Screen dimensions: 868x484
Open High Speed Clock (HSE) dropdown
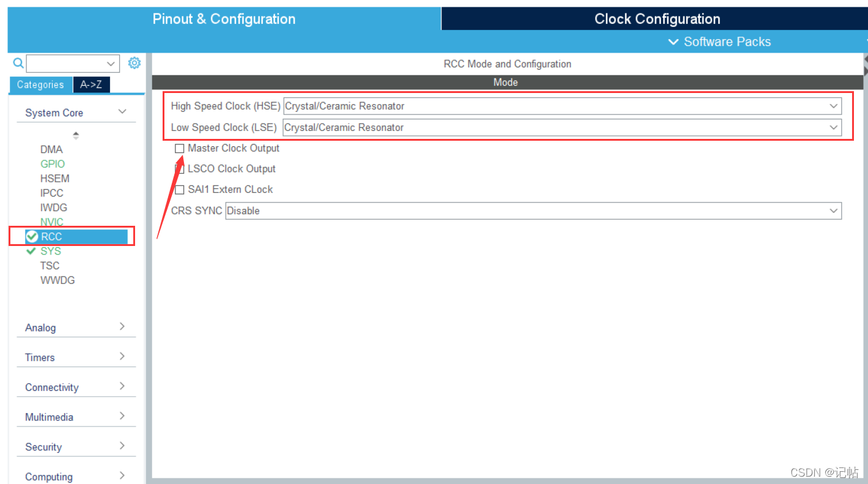[x=562, y=106]
